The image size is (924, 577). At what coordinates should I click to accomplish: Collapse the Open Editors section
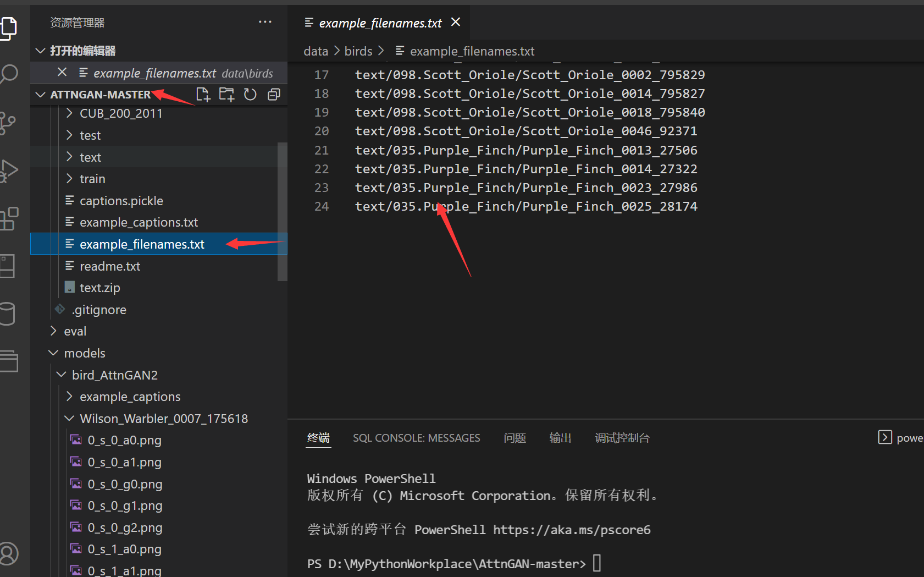click(40, 51)
